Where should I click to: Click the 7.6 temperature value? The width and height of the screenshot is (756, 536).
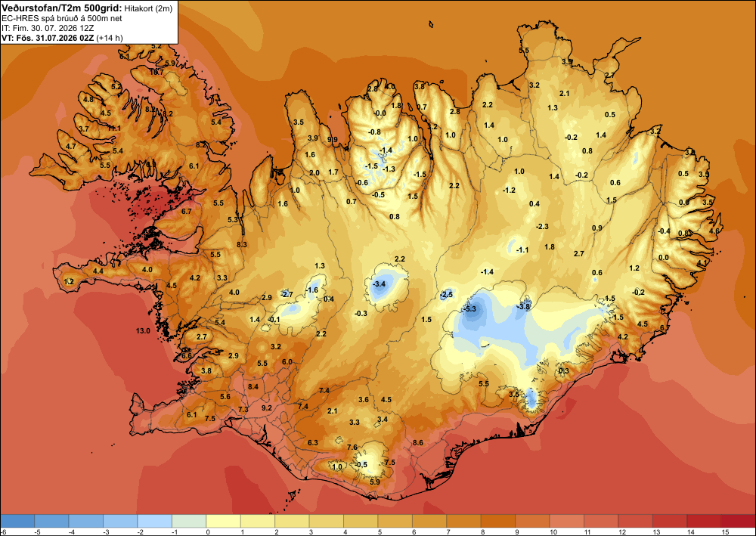(x=352, y=448)
